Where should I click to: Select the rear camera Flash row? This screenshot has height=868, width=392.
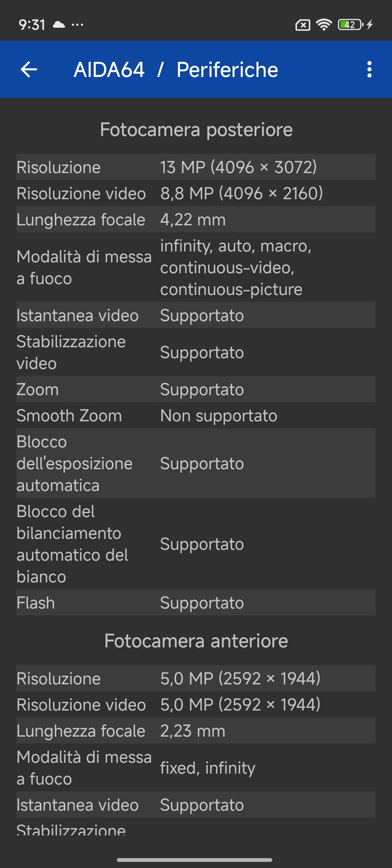coord(196,603)
